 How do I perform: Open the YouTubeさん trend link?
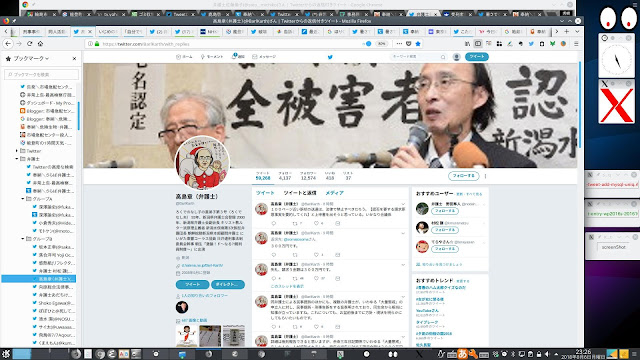pyautogui.click(x=427, y=311)
